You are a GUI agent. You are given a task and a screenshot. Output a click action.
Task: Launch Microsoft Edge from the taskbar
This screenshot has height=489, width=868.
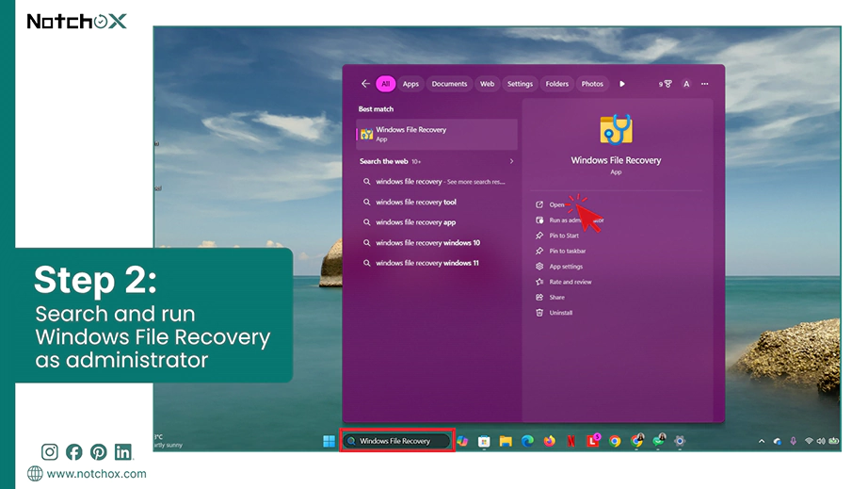pyautogui.click(x=527, y=441)
